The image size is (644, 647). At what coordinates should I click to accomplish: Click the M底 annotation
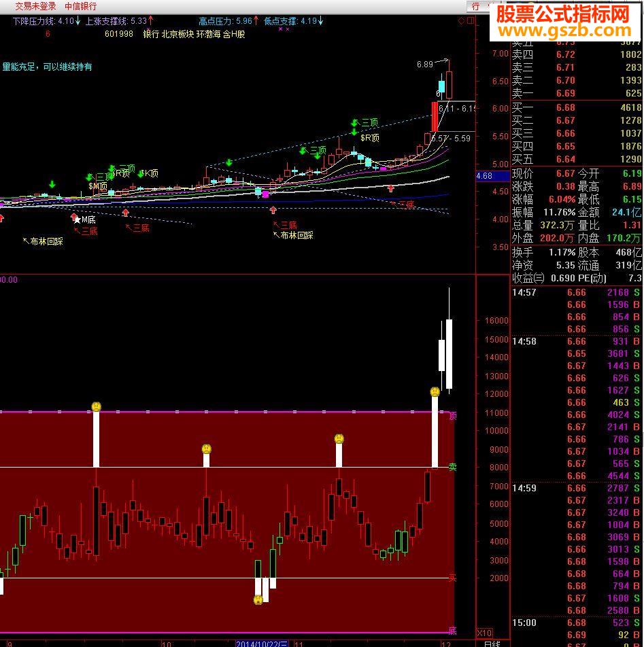(88, 220)
